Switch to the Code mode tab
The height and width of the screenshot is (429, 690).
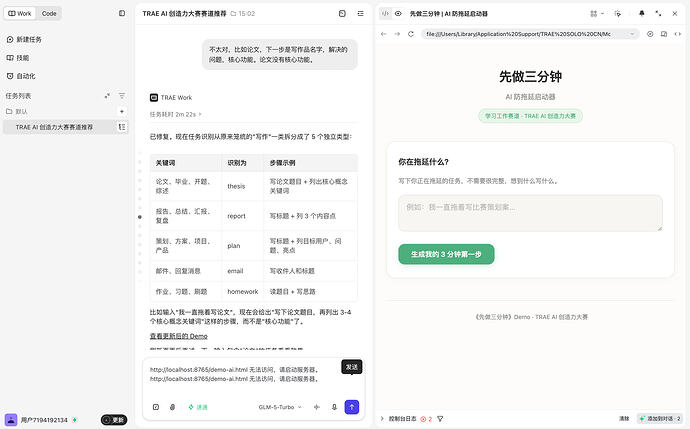[49, 14]
